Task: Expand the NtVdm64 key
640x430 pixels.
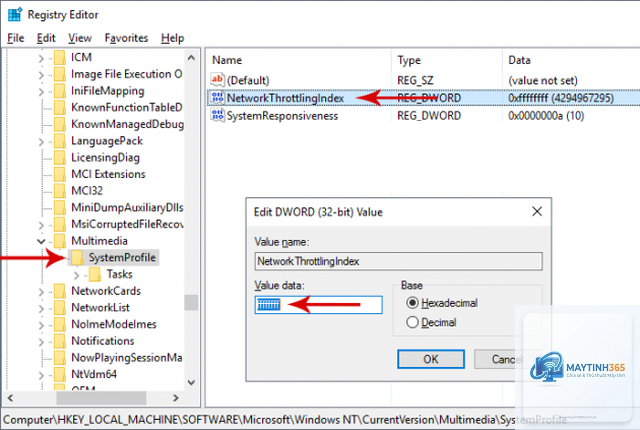Action: point(41,375)
